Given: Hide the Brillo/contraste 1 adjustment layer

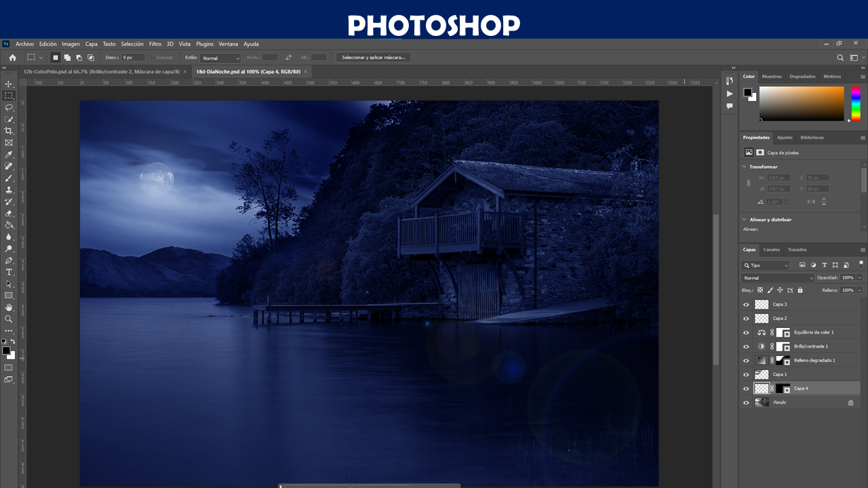Looking at the screenshot, I should [746, 346].
